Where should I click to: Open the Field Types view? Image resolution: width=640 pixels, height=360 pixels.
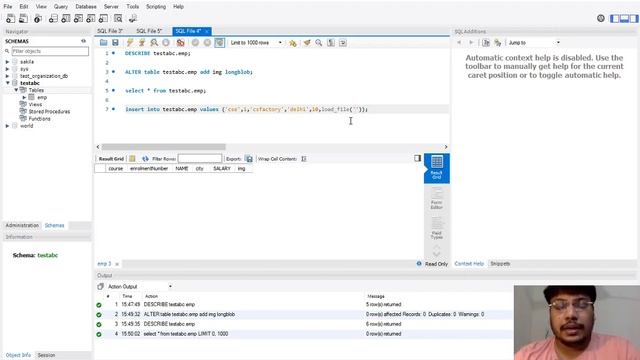(436, 228)
